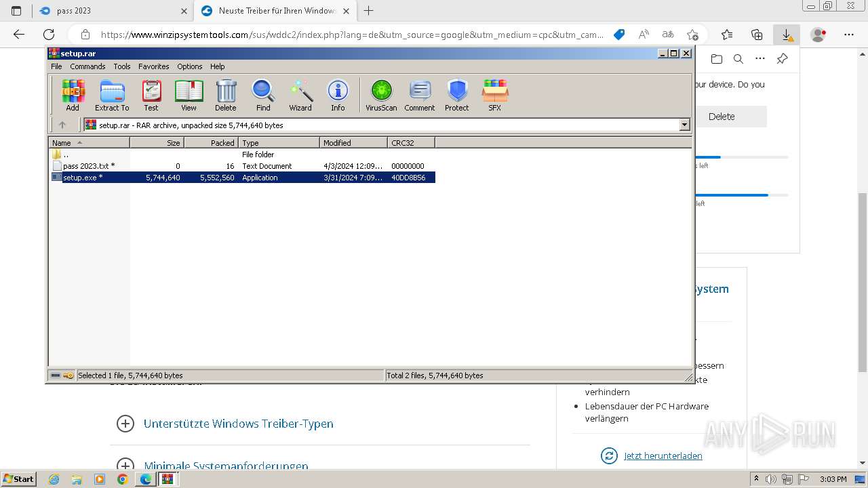Click the Windows Start button
The image size is (868, 488).
click(18, 479)
